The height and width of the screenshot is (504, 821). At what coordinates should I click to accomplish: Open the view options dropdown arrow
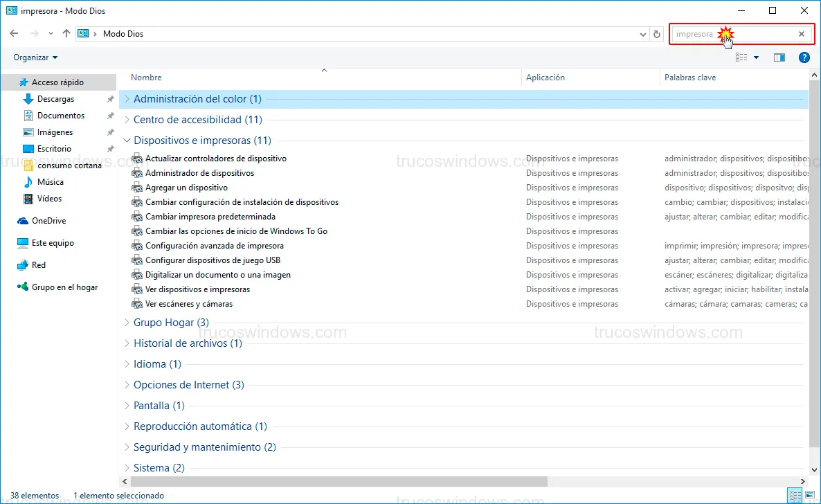[756, 57]
